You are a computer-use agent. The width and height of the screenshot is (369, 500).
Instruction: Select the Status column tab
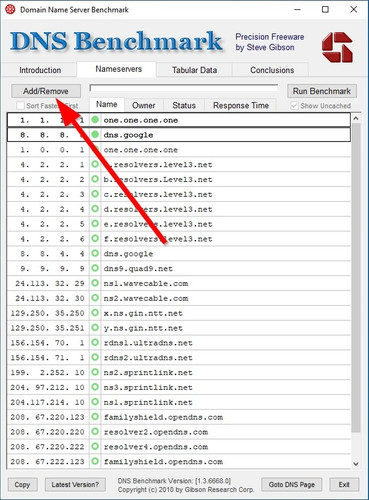click(184, 105)
